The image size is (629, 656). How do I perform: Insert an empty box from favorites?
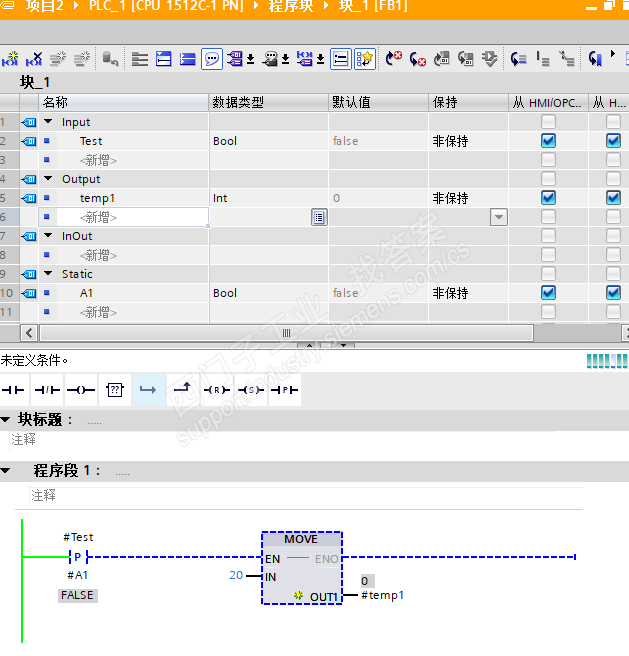coord(115,390)
